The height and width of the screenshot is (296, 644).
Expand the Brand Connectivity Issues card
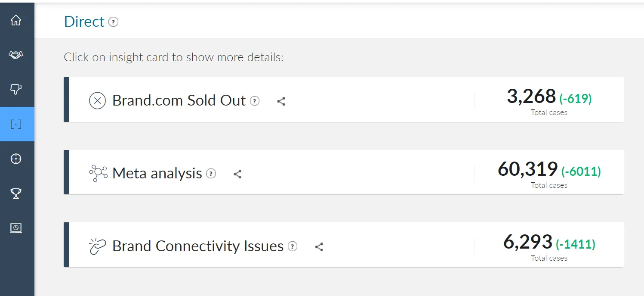pyautogui.click(x=198, y=246)
